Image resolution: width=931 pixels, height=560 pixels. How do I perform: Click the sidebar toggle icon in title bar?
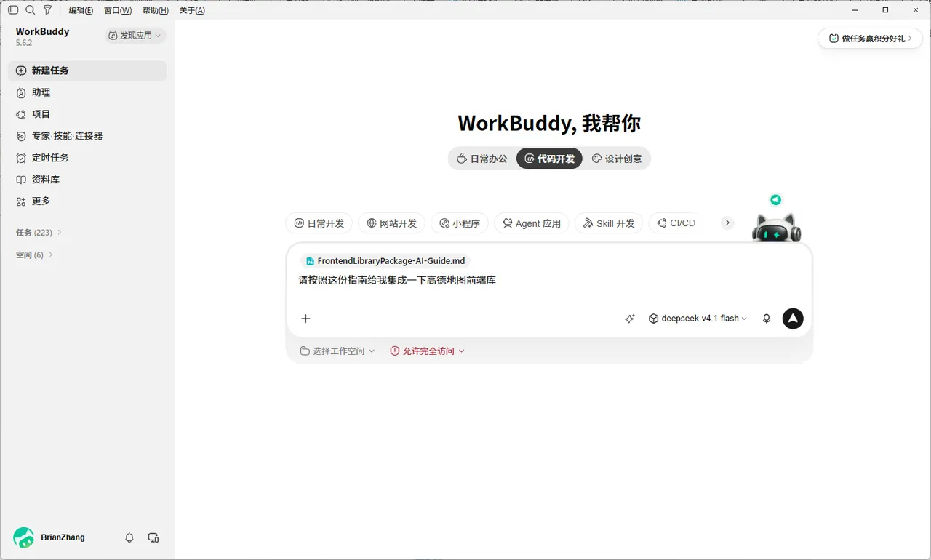(x=13, y=10)
